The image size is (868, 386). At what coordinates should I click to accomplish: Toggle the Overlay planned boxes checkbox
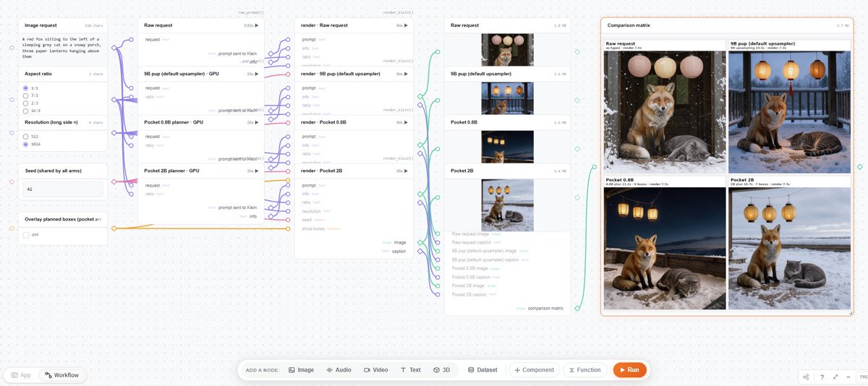(26, 234)
